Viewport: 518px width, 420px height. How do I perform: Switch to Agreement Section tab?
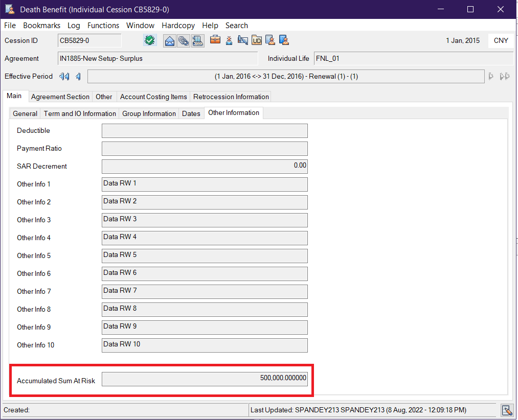coord(60,97)
